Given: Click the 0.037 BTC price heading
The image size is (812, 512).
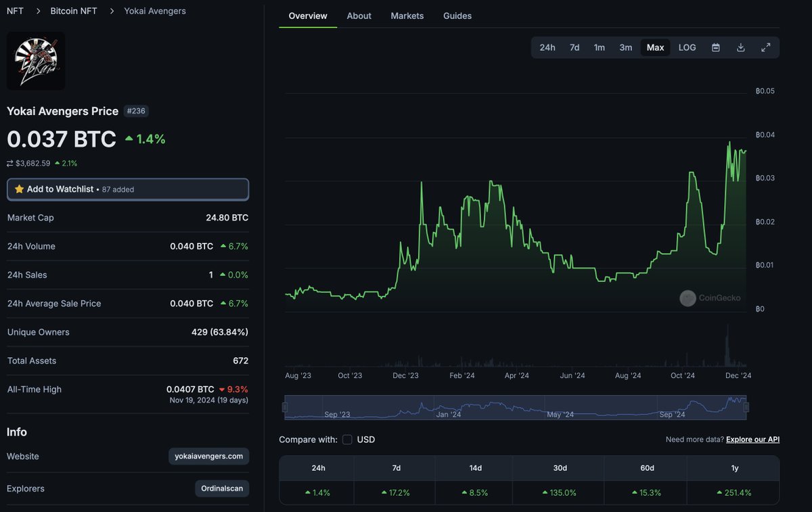Looking at the screenshot, I should (x=62, y=139).
